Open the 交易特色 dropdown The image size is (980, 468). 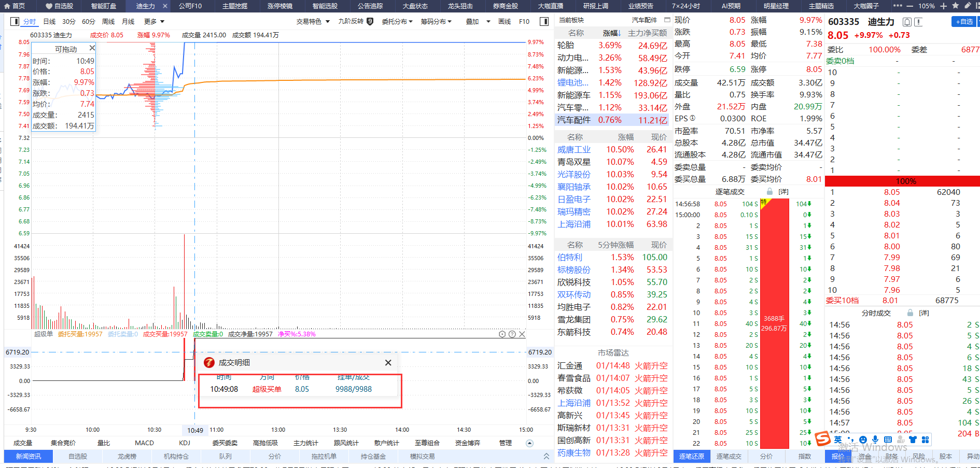[x=313, y=22]
